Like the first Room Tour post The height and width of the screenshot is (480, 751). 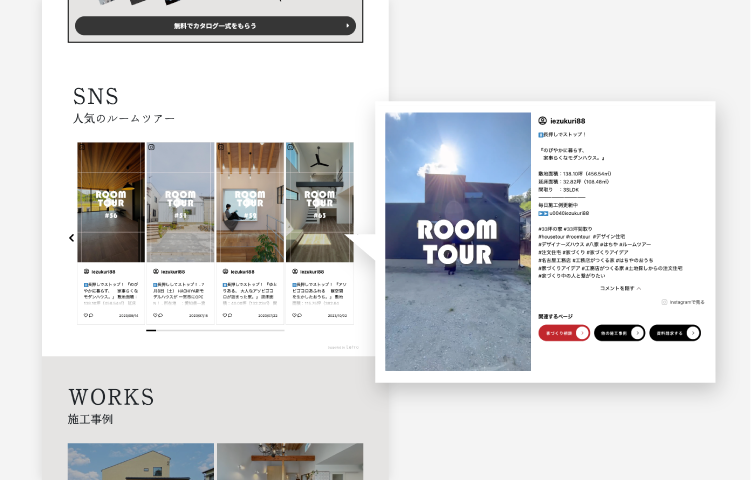point(85,315)
